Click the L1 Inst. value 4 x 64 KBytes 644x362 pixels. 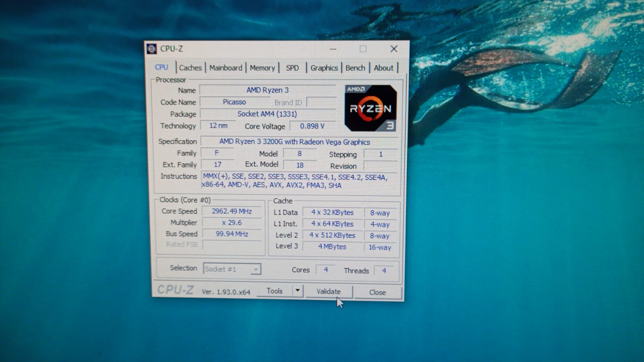point(332,224)
